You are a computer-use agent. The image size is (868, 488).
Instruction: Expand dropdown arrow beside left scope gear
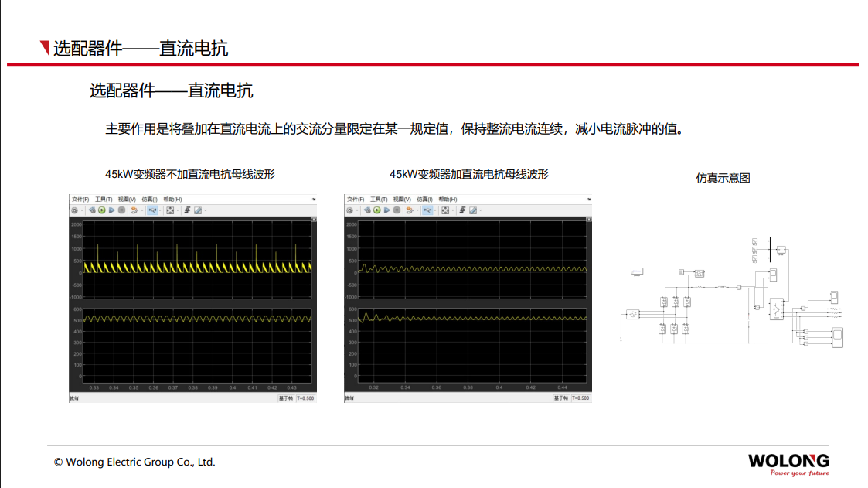pyautogui.click(x=82, y=210)
